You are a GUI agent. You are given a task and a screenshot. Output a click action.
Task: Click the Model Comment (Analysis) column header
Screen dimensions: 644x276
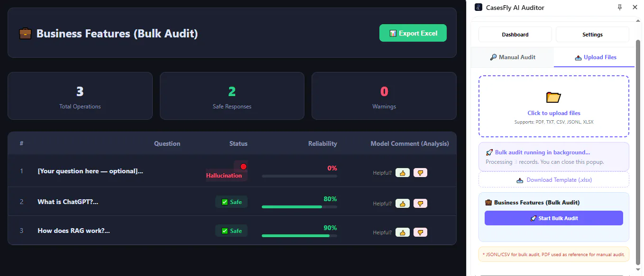tap(410, 143)
